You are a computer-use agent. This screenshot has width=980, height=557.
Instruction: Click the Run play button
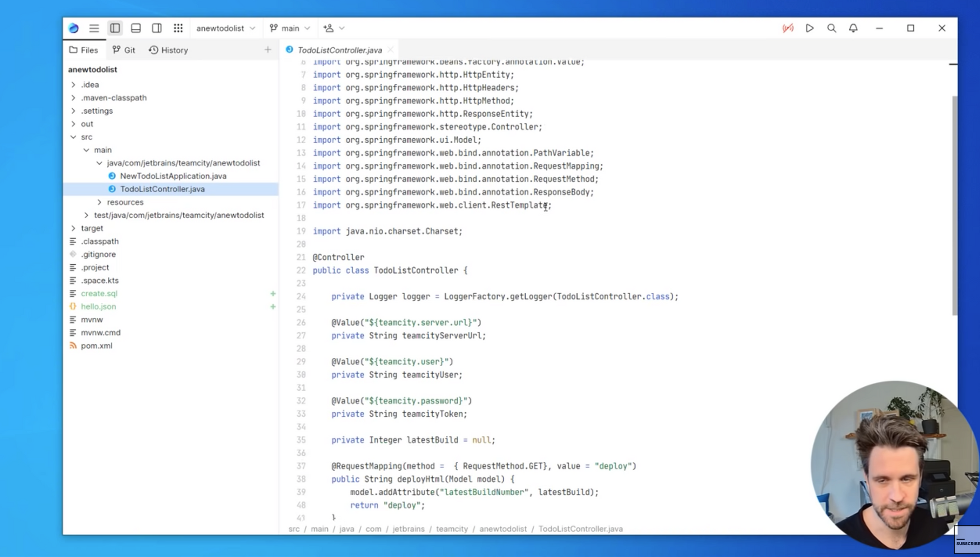pos(809,28)
